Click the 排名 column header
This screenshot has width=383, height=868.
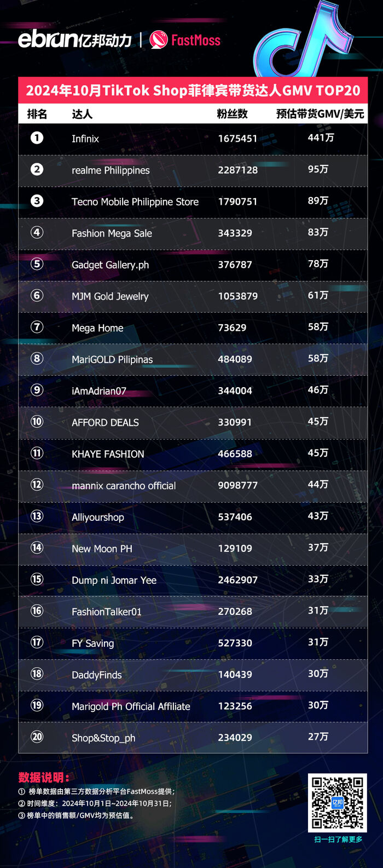coord(37,114)
